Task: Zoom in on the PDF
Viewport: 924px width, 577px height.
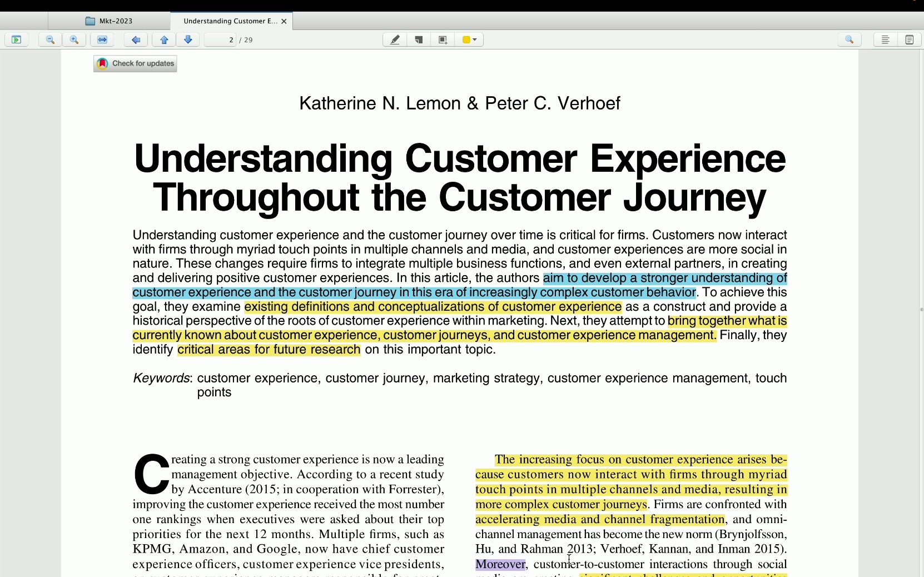Action: tap(74, 39)
